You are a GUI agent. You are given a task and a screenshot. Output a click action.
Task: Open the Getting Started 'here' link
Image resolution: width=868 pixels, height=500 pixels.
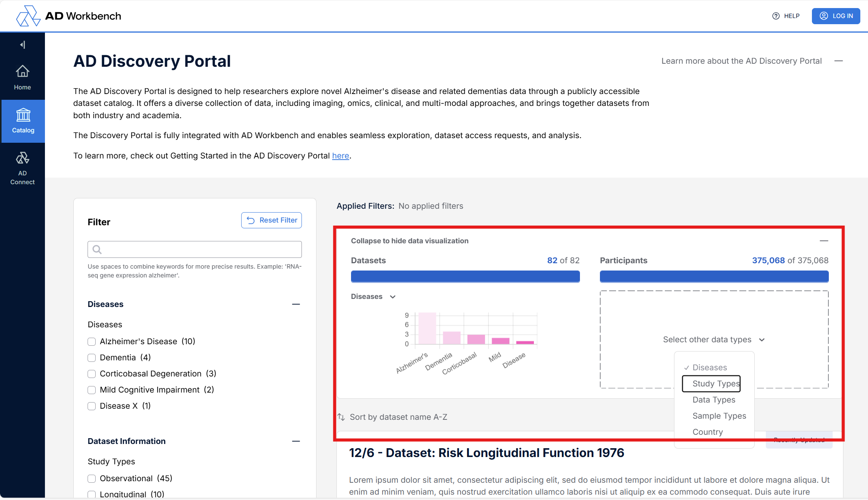pyautogui.click(x=340, y=156)
